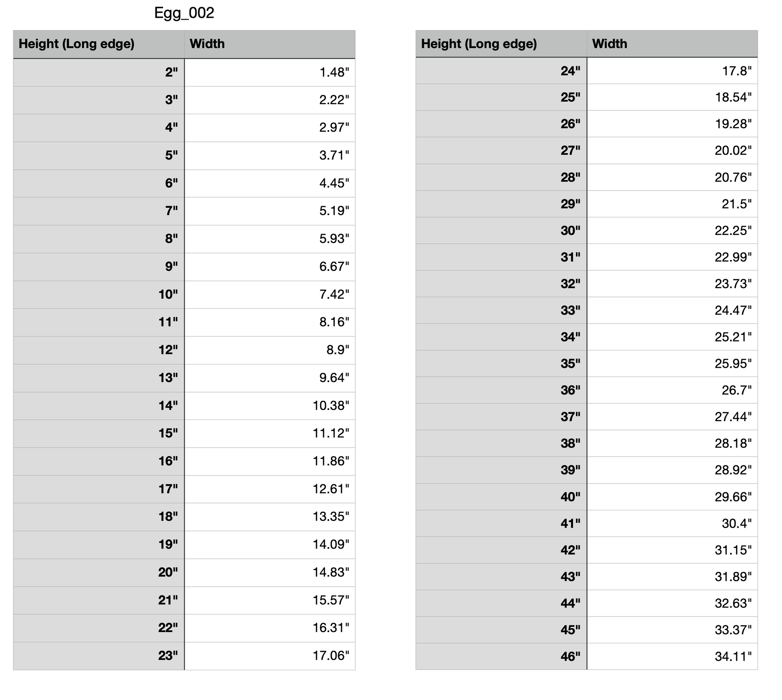Select the cell containing 5.19"
The image size is (782, 700).
point(270,211)
